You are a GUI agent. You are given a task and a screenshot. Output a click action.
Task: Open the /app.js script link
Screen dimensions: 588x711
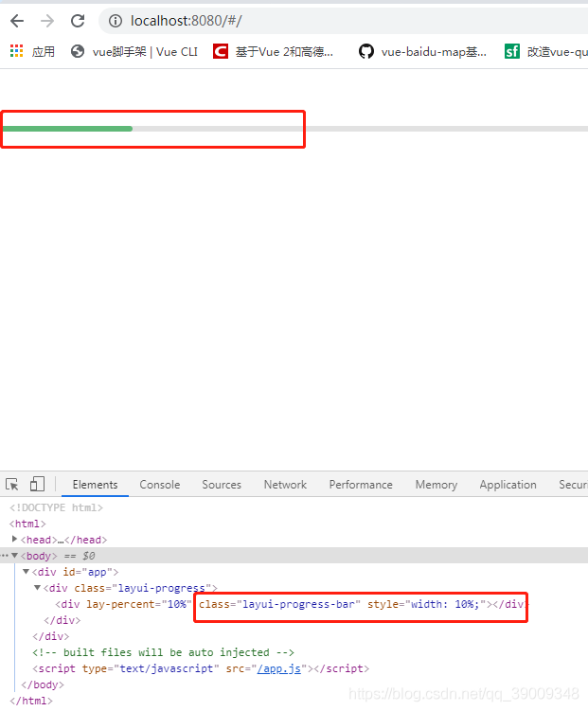278,668
